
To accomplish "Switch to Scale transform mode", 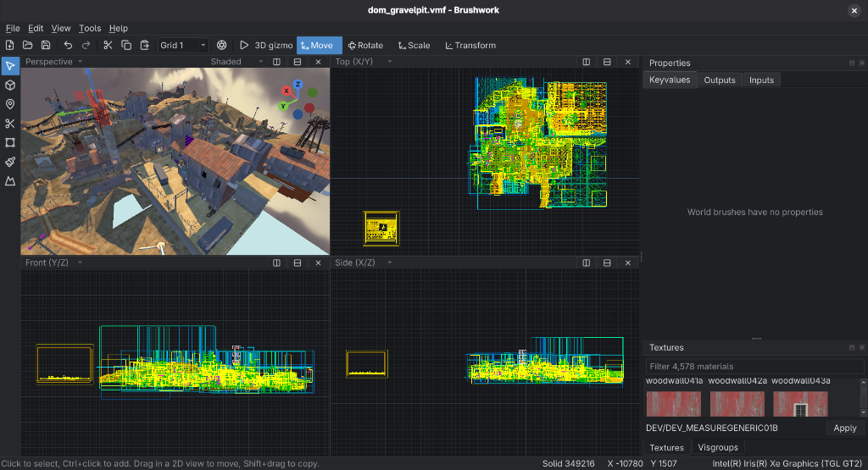I will (414, 46).
